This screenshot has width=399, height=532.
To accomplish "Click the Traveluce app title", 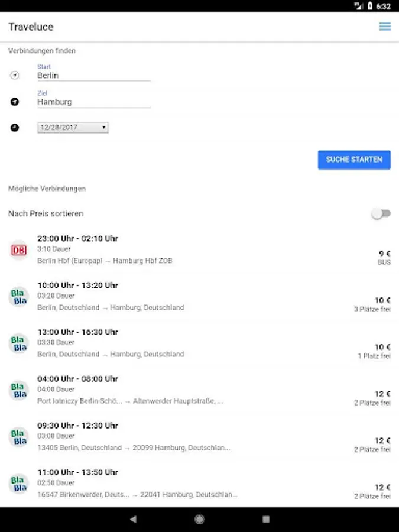I will coord(31,27).
